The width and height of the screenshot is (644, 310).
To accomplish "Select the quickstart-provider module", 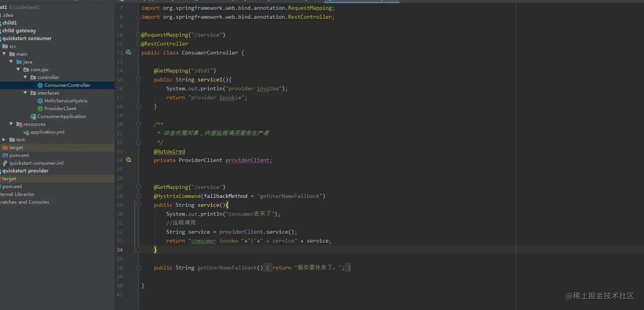I will click(x=26, y=171).
